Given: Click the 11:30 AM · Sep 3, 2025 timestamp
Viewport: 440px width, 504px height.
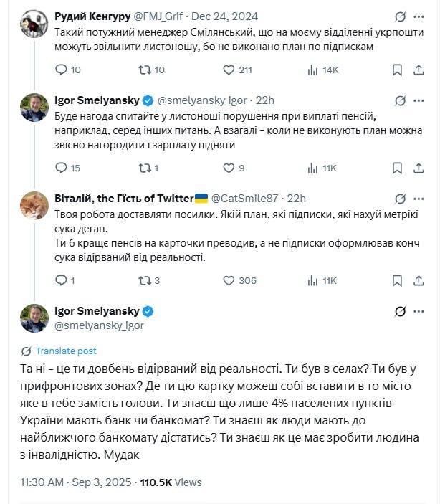Looking at the screenshot, I should click(x=75, y=482).
